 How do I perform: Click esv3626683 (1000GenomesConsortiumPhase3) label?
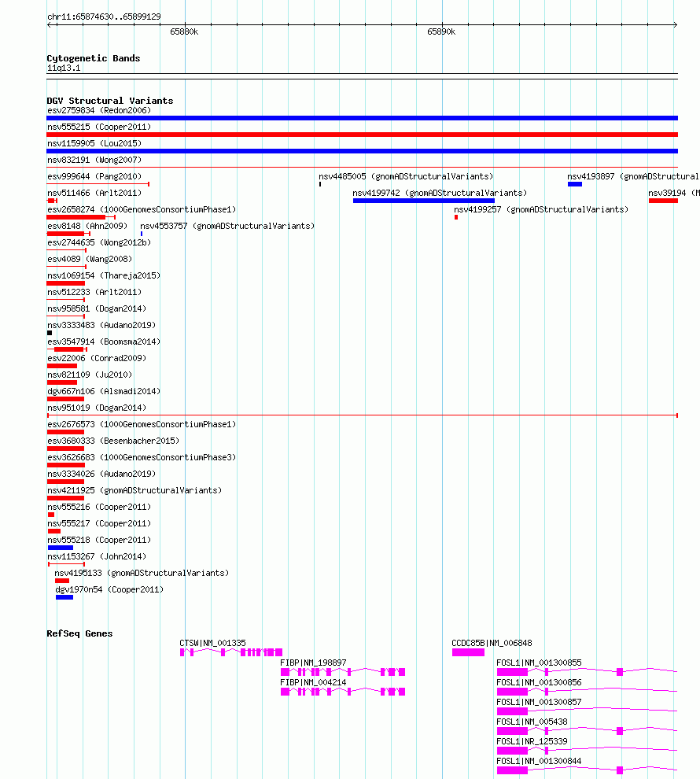(142, 457)
